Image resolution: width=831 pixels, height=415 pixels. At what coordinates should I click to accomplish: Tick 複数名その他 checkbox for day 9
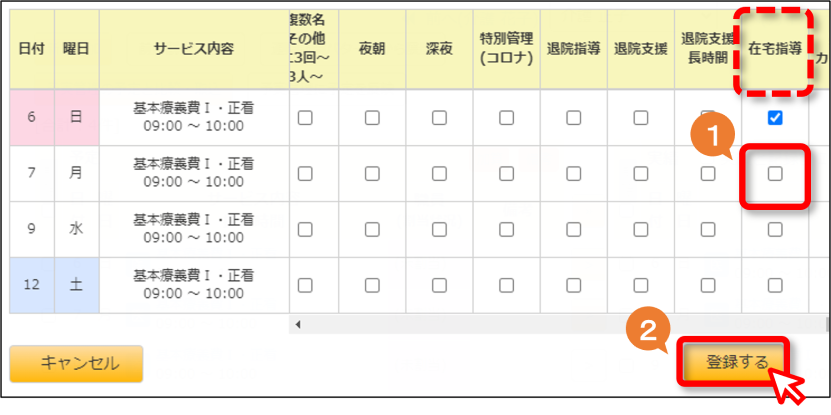tap(305, 229)
